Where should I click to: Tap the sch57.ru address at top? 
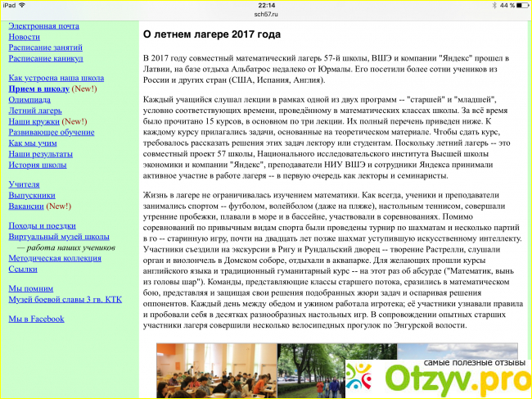coord(265,14)
